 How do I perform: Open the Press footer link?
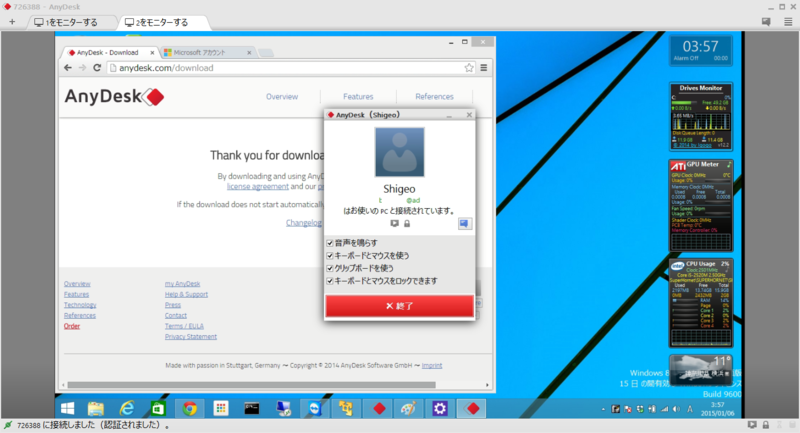pos(172,305)
